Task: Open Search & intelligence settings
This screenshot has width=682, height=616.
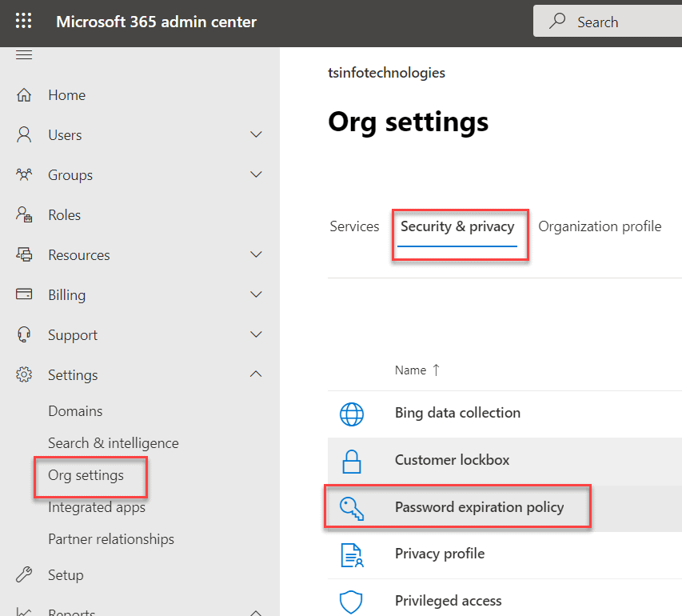Action: tap(114, 443)
